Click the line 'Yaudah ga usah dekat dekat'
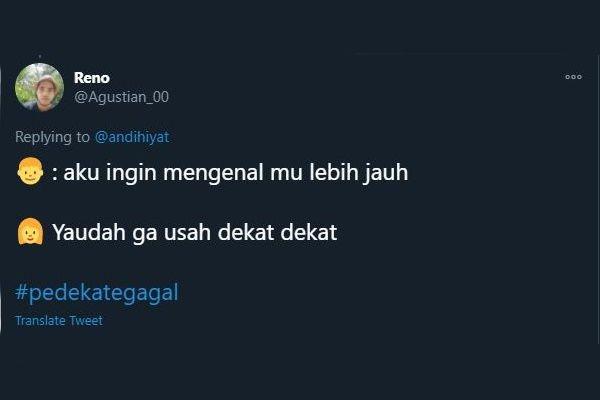This screenshot has width=600, height=400. pyautogui.click(x=194, y=232)
